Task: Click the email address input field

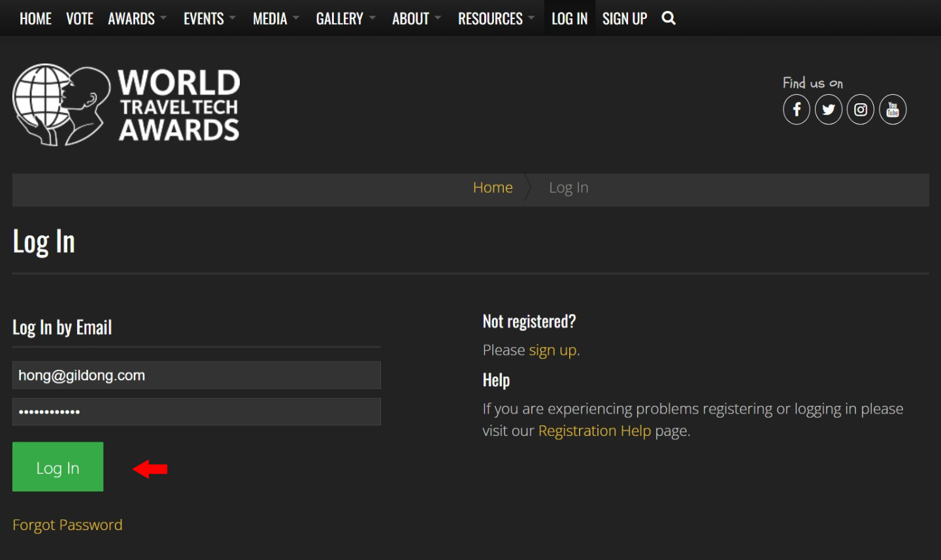Action: click(x=196, y=375)
